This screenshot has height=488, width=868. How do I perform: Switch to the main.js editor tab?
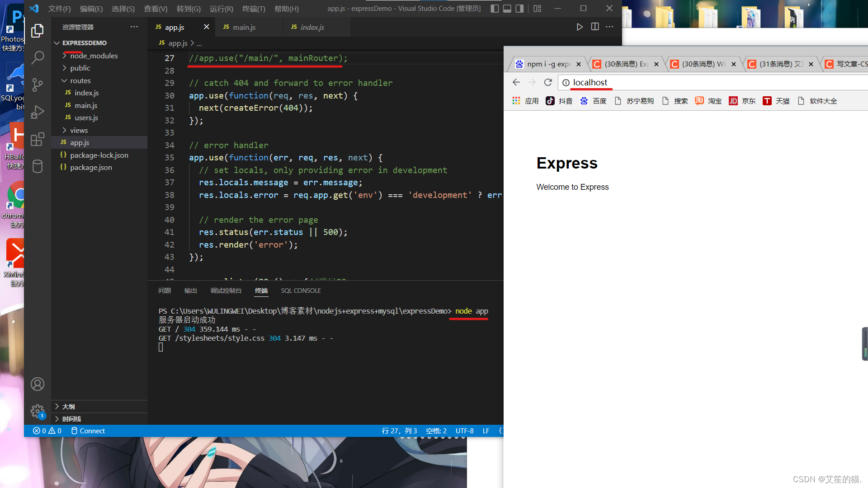pyautogui.click(x=244, y=27)
